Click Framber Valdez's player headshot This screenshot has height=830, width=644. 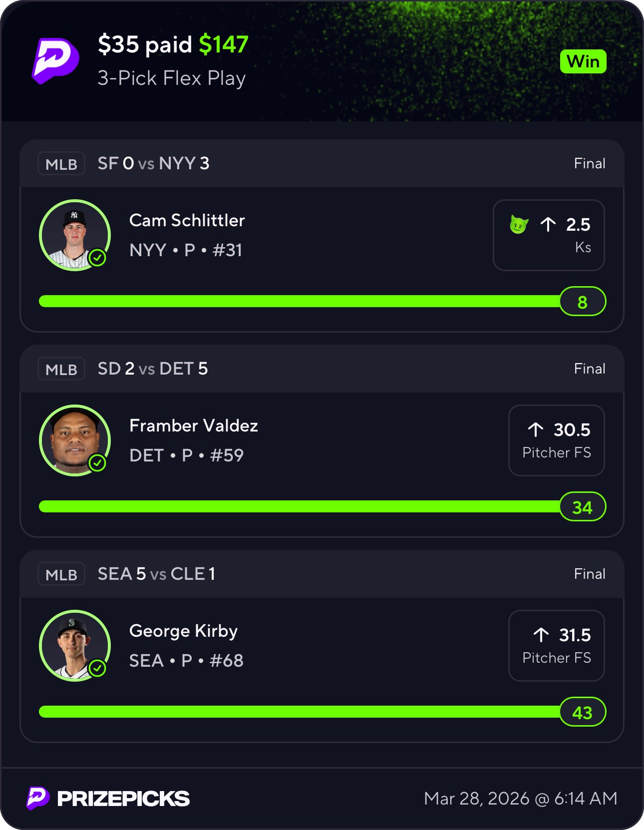tap(74, 439)
